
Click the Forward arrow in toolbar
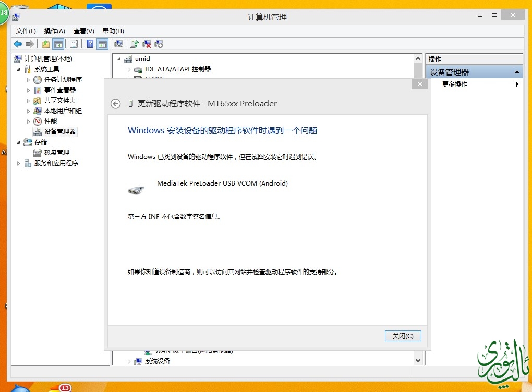[30, 44]
